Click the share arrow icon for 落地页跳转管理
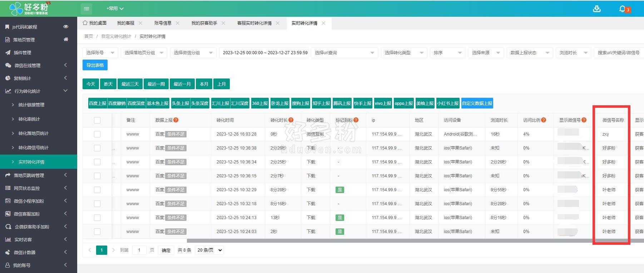644x273 pixels. [x=8, y=175]
